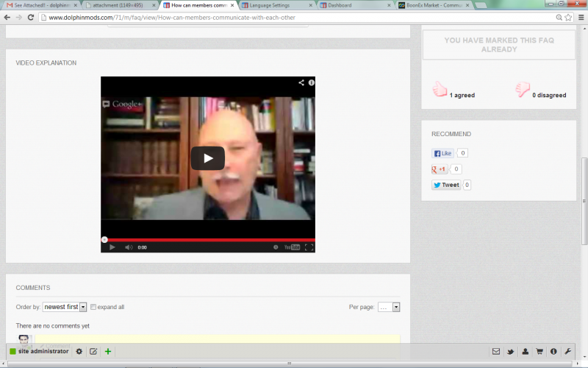Open mail envelope icon in bottom bar

[x=496, y=352]
